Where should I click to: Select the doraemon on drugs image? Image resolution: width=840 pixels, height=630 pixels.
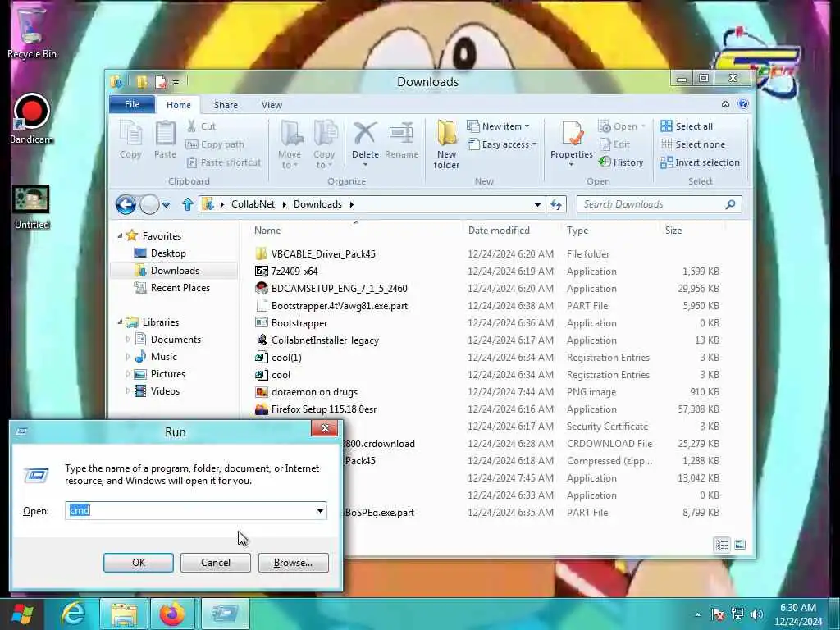[x=314, y=391]
